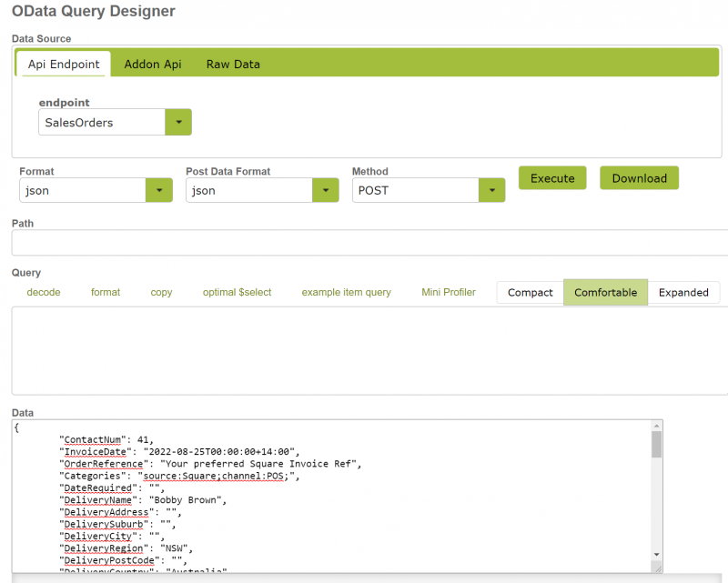
Task: Switch to the Raw Data tab
Action: coord(232,65)
